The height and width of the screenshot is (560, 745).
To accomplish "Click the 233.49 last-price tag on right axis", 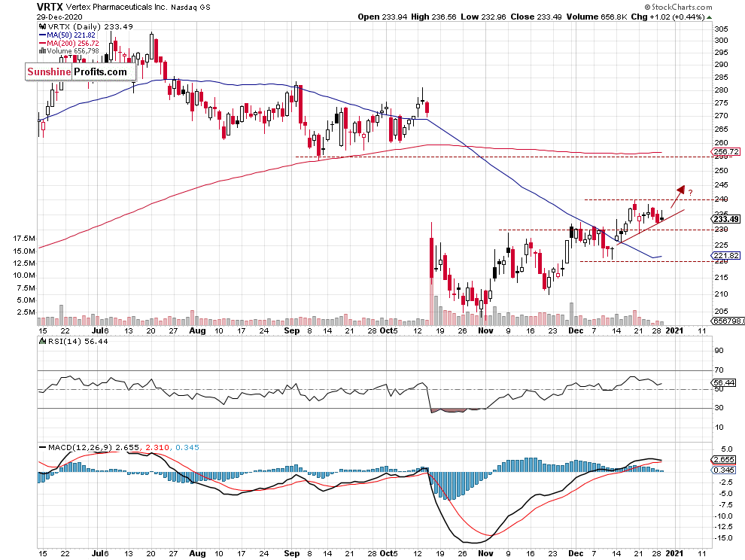I will [x=726, y=219].
